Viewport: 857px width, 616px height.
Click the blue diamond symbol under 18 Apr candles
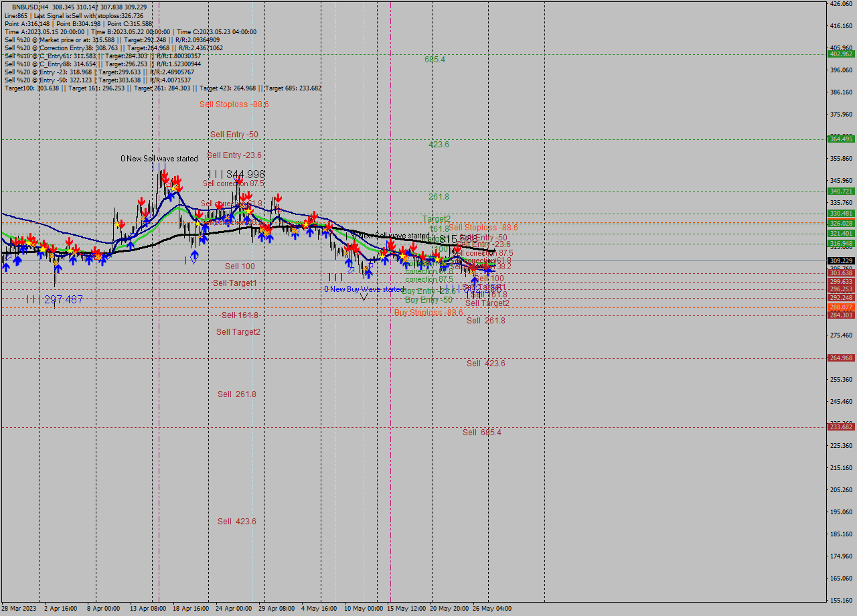[194, 262]
